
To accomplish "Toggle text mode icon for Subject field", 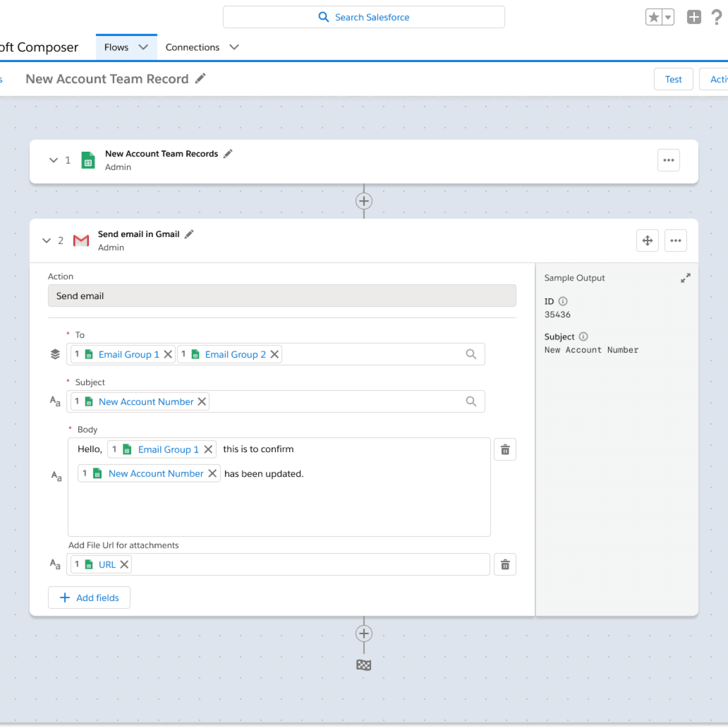I will pos(55,401).
